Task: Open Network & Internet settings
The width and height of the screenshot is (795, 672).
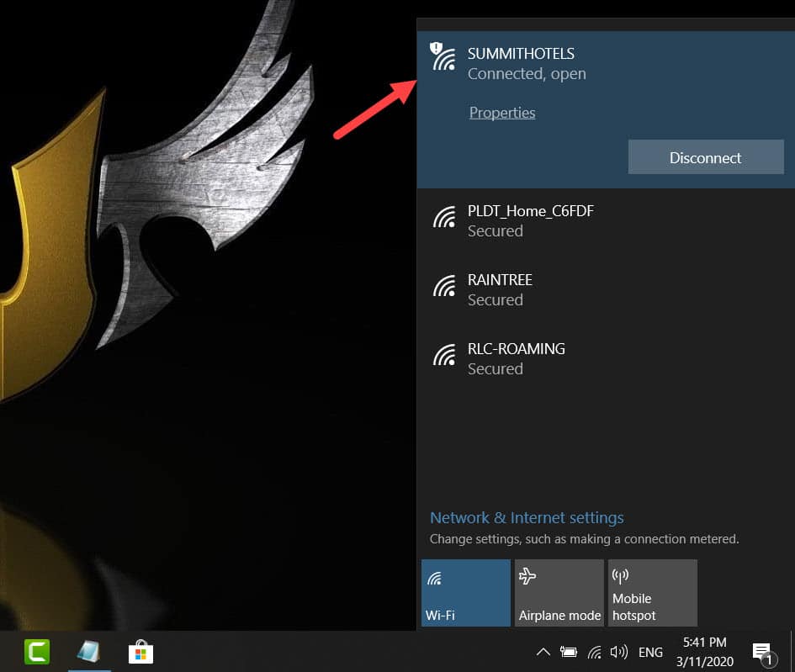Action: (x=527, y=517)
